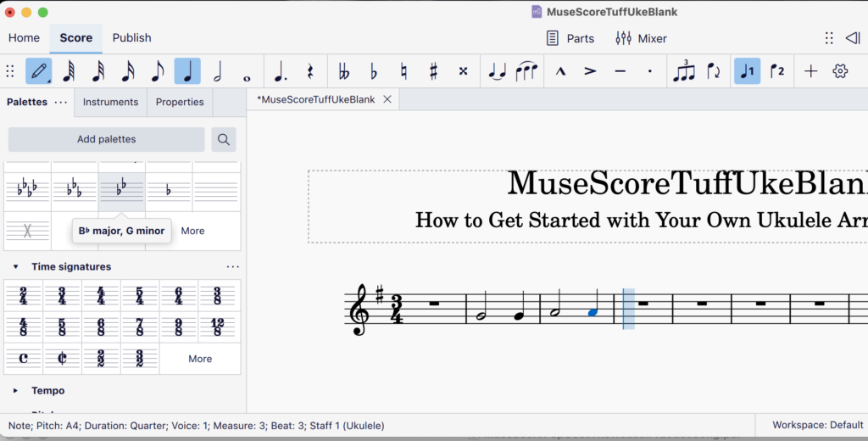
Task: Toggle note input pencil mode
Action: point(39,71)
